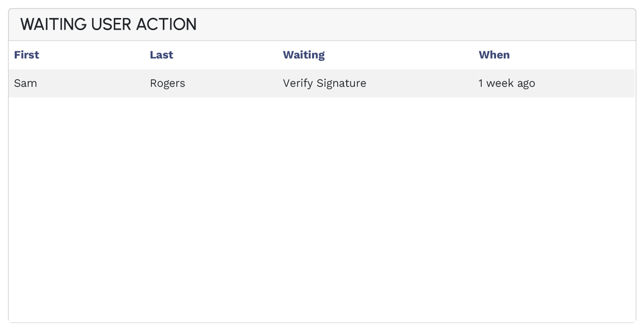Click the '1 week ago' timestamp
Viewport: 644px width, 331px height.
[x=506, y=83]
